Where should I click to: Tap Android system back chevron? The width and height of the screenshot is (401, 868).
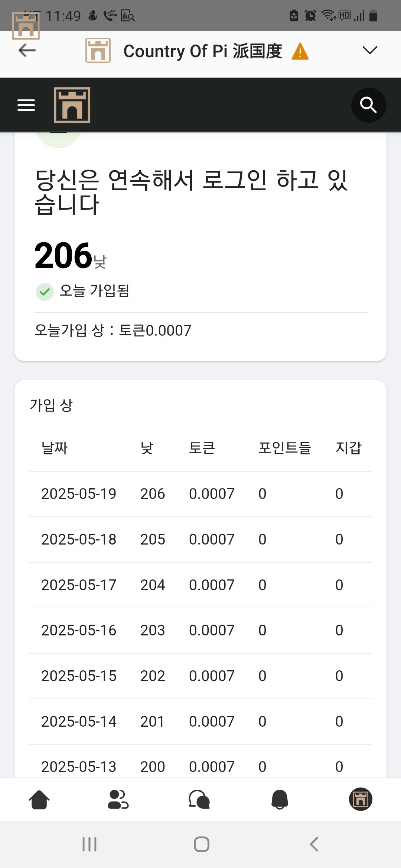tap(314, 844)
